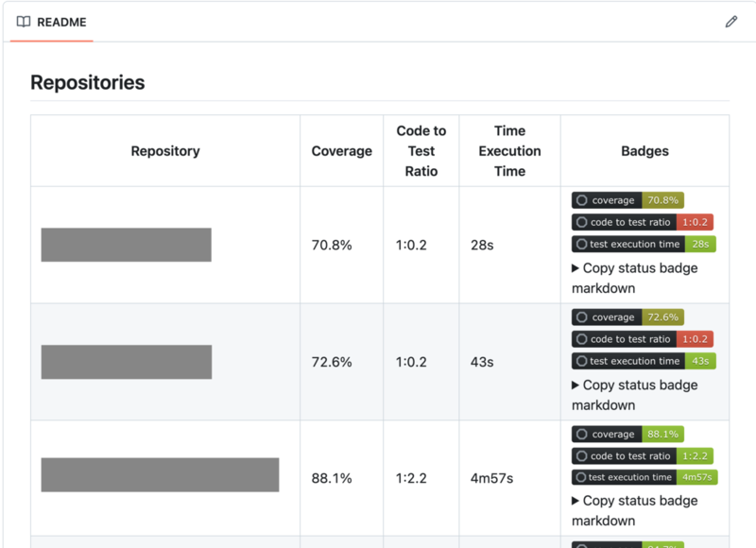The height and width of the screenshot is (548, 756).
Task: Click the second row 1:0.2 ratio badge
Action: pyautogui.click(x=643, y=339)
